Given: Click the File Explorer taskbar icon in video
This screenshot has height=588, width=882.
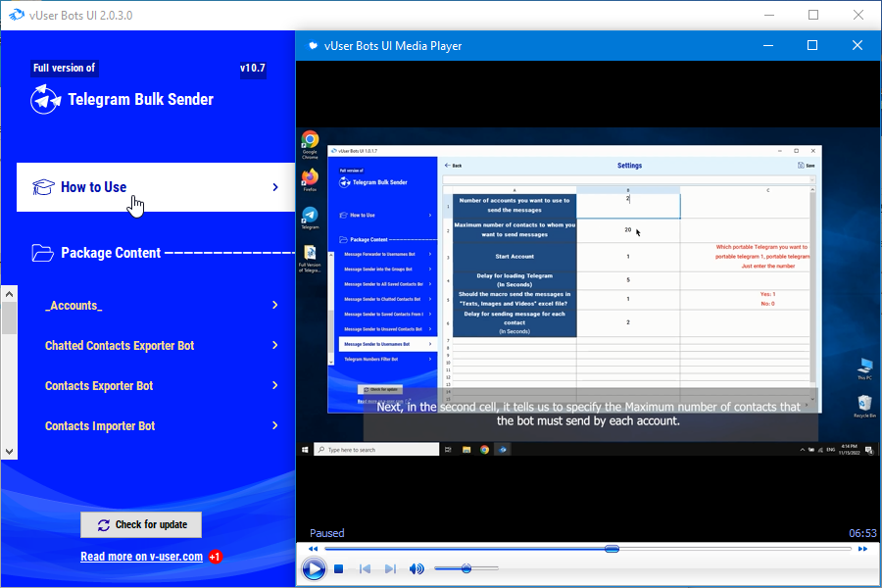Looking at the screenshot, I should [466, 450].
